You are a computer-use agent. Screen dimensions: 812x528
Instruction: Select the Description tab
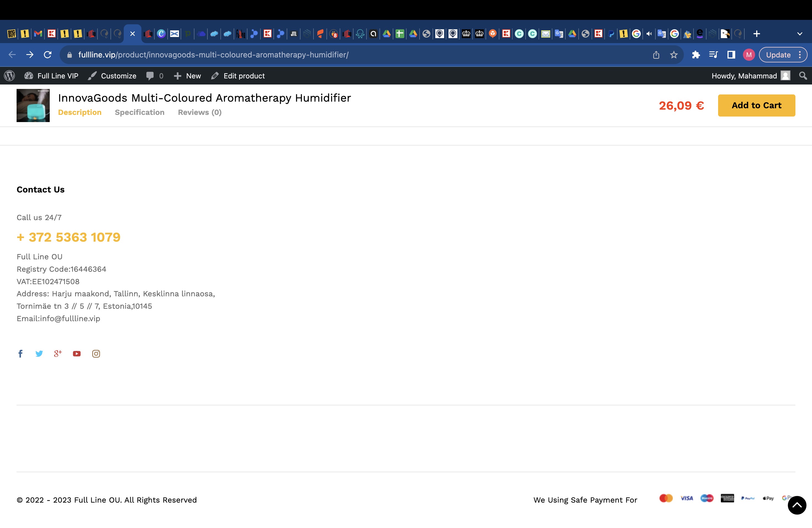point(80,112)
